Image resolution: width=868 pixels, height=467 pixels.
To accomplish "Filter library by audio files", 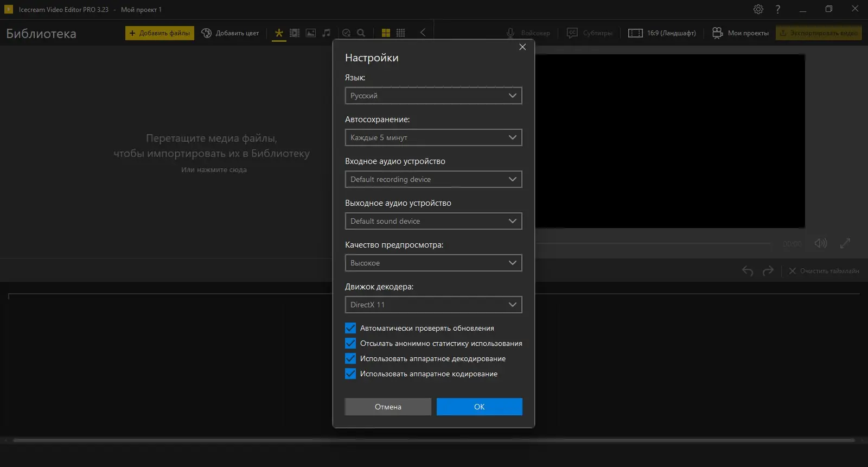I will click(326, 33).
